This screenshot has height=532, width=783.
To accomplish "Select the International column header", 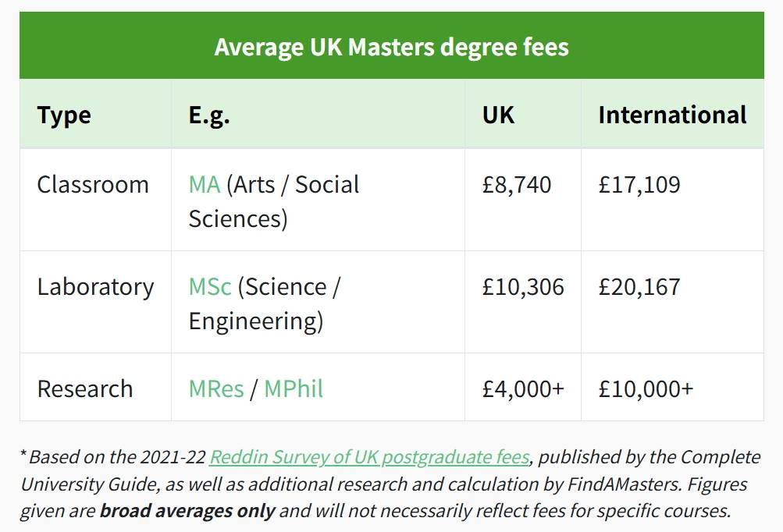I will (x=672, y=115).
